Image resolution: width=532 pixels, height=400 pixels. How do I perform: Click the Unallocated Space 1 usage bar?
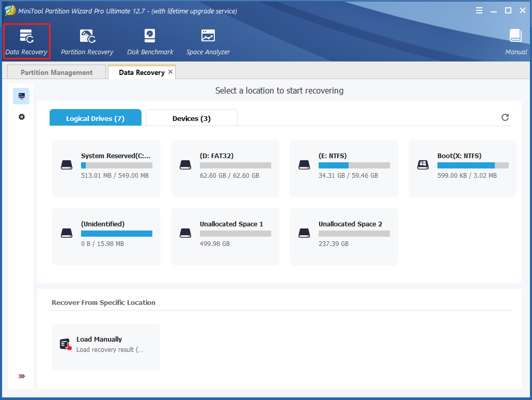pyautogui.click(x=236, y=234)
